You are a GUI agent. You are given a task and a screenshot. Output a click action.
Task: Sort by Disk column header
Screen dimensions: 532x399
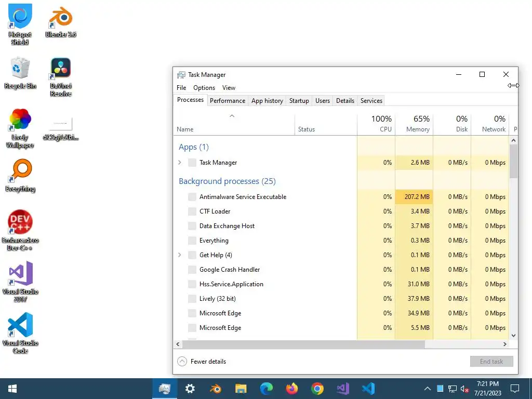pos(453,125)
